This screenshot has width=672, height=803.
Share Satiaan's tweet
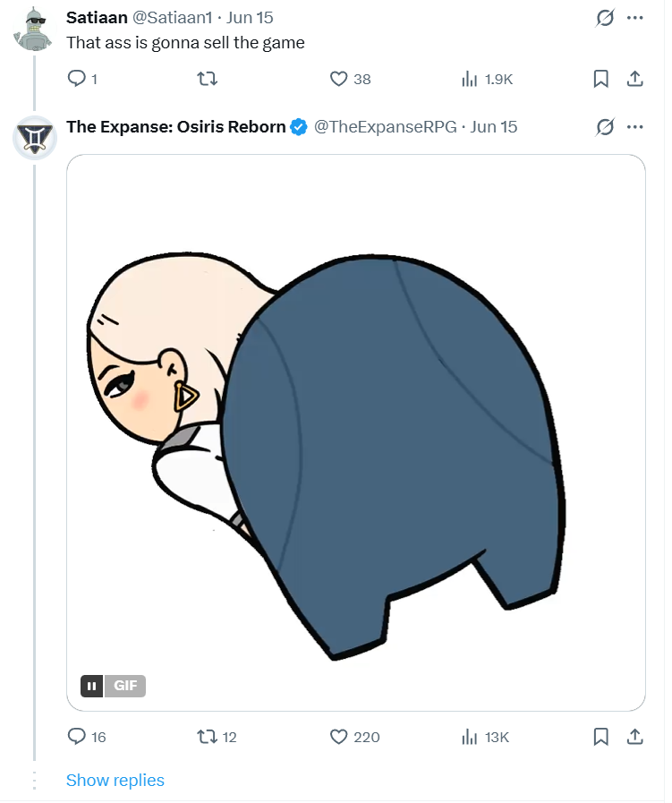tap(634, 79)
